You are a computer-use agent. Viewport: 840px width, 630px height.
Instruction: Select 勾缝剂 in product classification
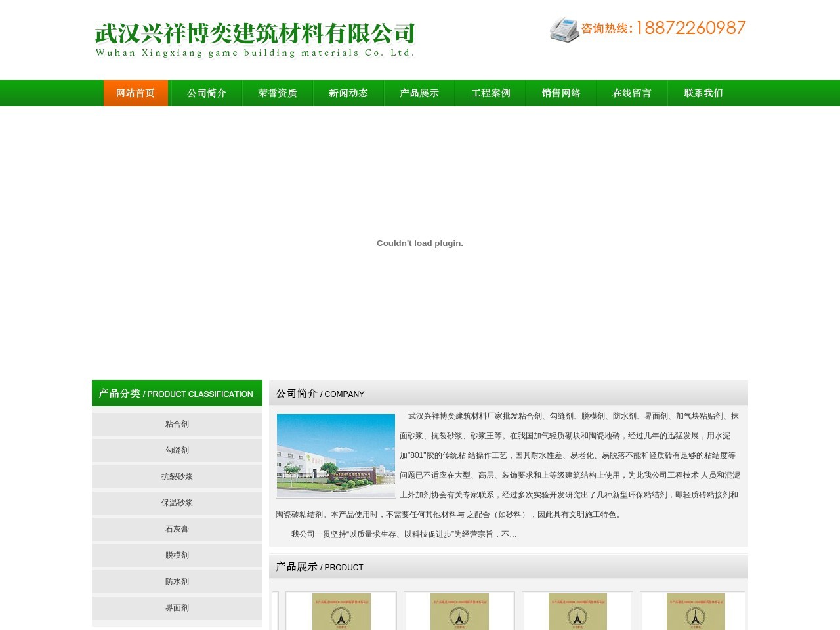177,450
